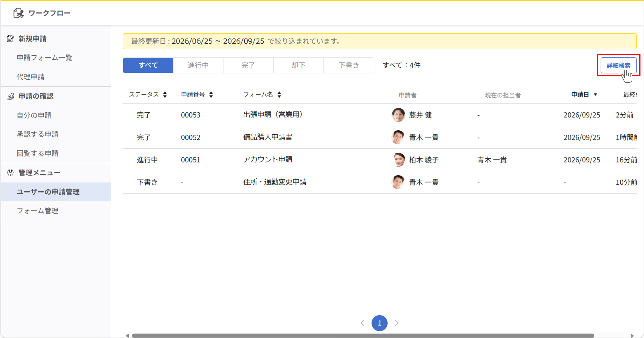
Task: Open 自分の申請 in the sidebar
Action: click(34, 115)
